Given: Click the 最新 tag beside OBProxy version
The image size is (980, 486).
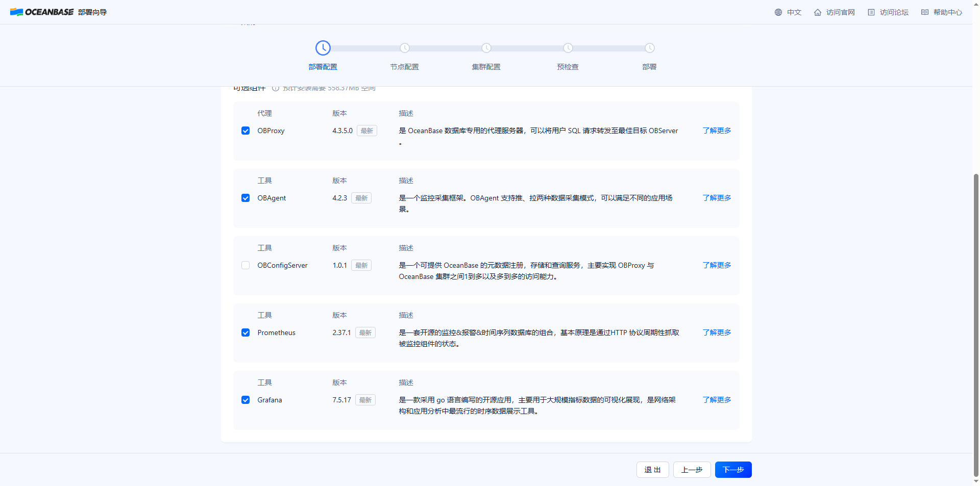Looking at the screenshot, I should click(x=367, y=131).
